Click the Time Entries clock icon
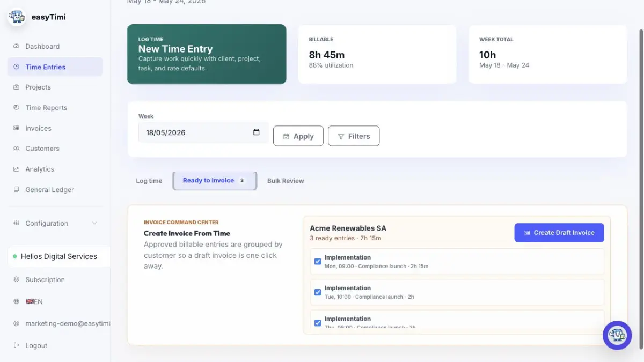This screenshot has width=644, height=362. pos(16,67)
